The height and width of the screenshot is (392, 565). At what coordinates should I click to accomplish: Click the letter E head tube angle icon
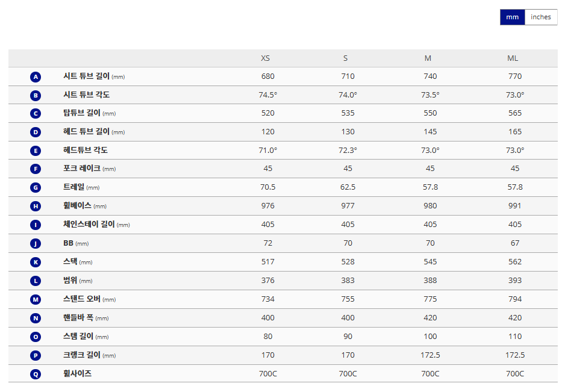(36, 151)
